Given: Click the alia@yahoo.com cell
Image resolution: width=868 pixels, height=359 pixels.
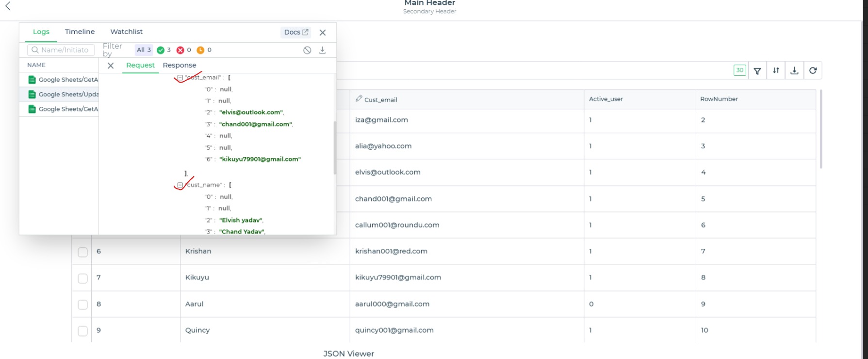Looking at the screenshot, I should coord(467,146).
